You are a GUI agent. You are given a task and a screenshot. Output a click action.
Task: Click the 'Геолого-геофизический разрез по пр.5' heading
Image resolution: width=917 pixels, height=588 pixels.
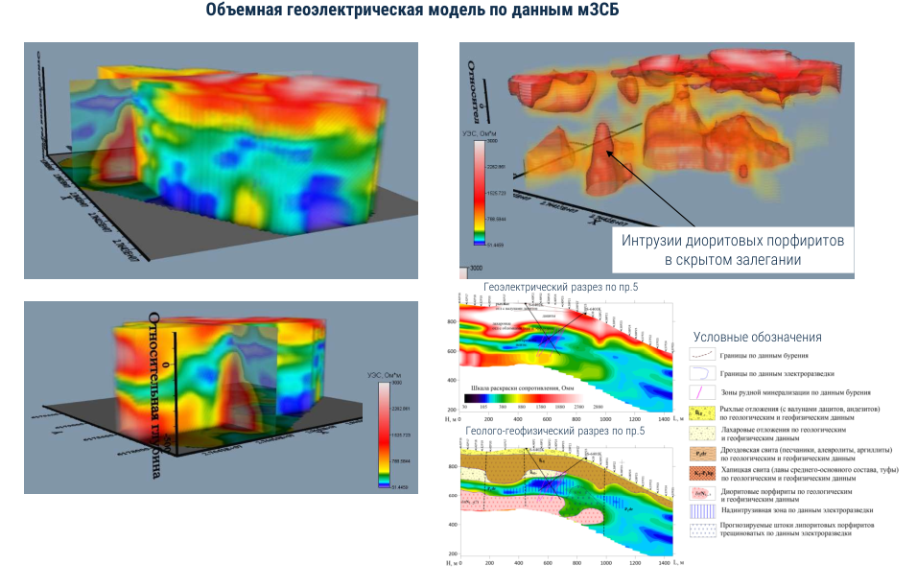554,431
